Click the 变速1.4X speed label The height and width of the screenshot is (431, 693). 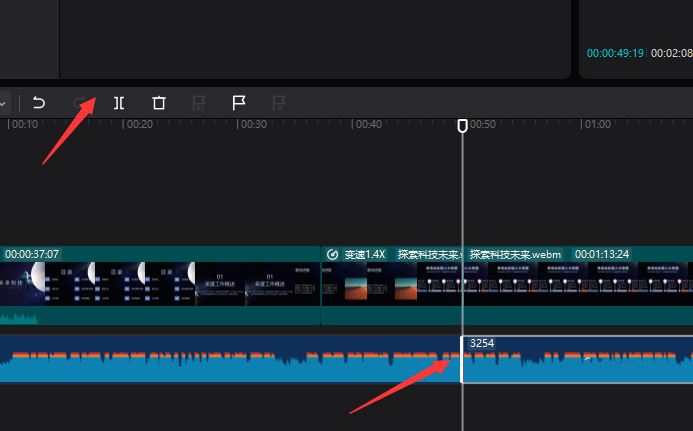point(365,254)
